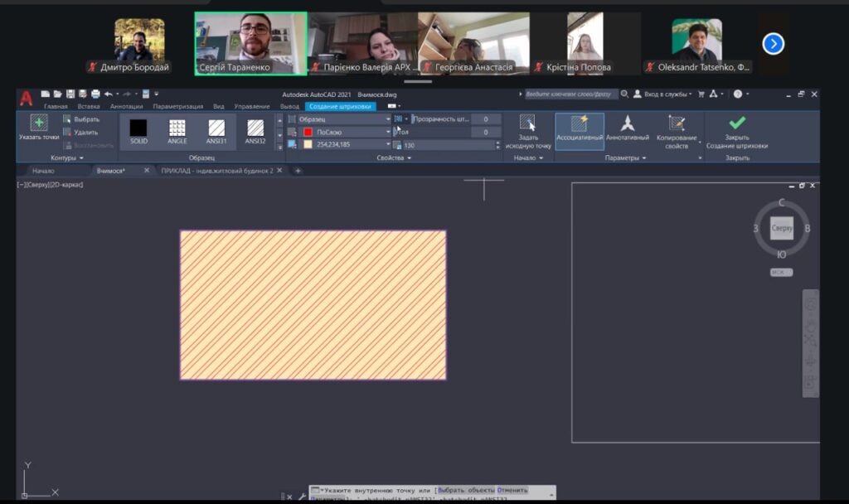849x504 pixels.
Task: Click the ViewCube Сверху top face
Action: [x=782, y=228]
